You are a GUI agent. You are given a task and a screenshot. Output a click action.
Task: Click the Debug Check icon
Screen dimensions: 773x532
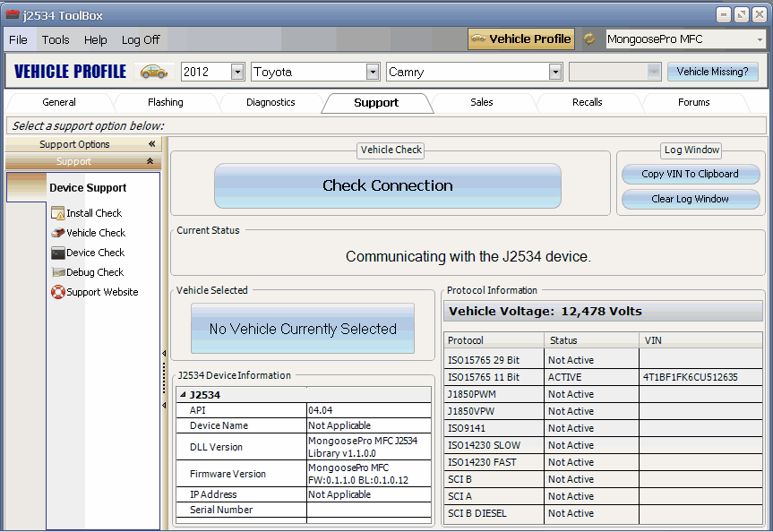[58, 272]
